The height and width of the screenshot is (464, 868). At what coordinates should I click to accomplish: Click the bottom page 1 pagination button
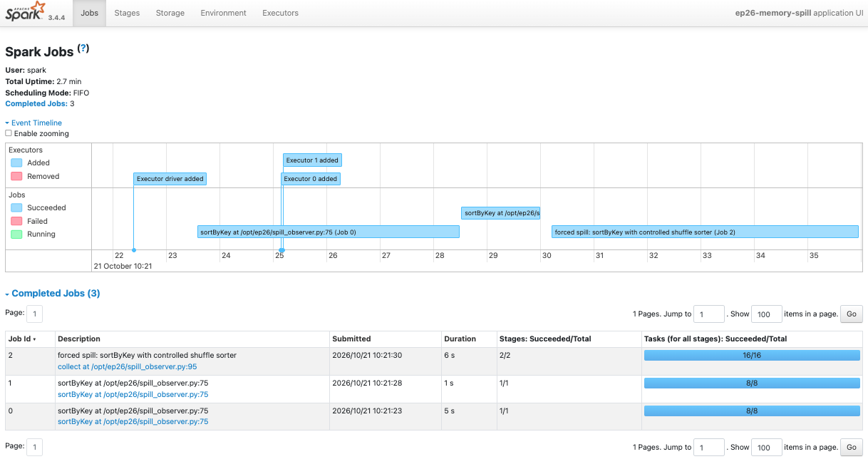point(34,447)
